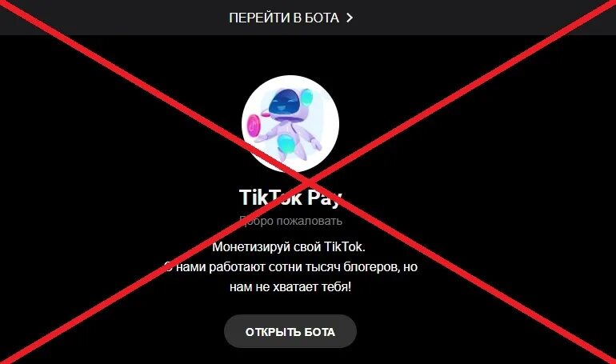
Task: Click the robot's glowing teal chest
Action: pyautogui.click(x=286, y=143)
